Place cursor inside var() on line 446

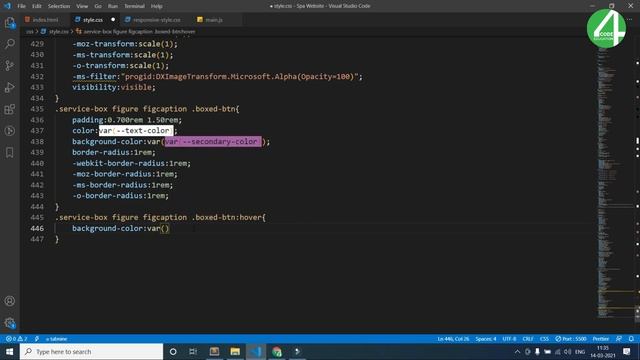coord(164,228)
